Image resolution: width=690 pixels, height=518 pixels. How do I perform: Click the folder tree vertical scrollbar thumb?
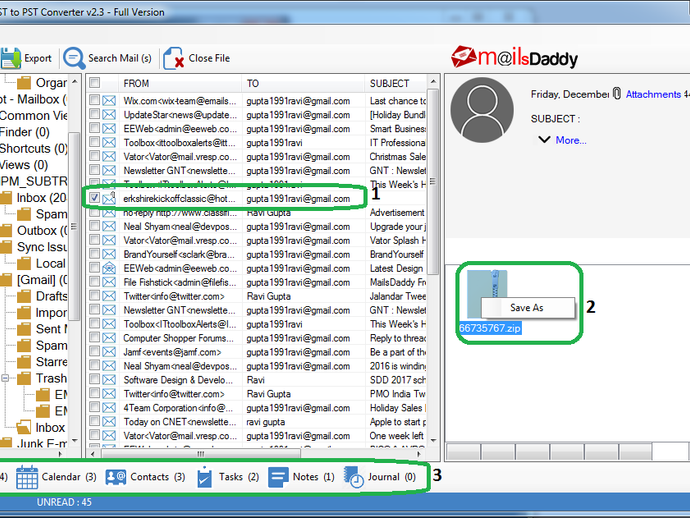pyautogui.click(x=74, y=226)
